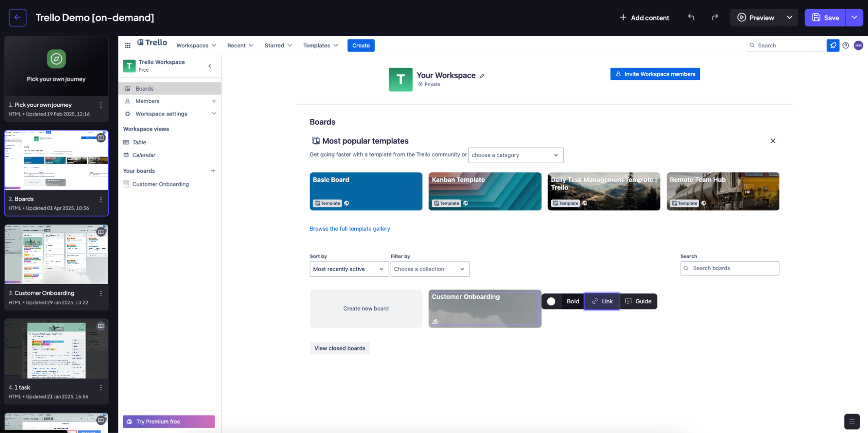Click the back arrow button

coord(17,17)
